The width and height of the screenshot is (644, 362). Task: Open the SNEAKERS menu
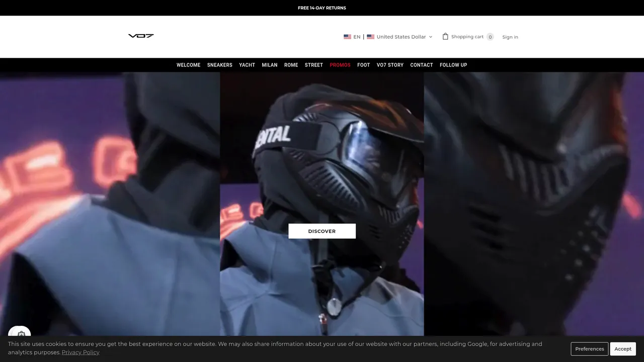tap(220, 65)
